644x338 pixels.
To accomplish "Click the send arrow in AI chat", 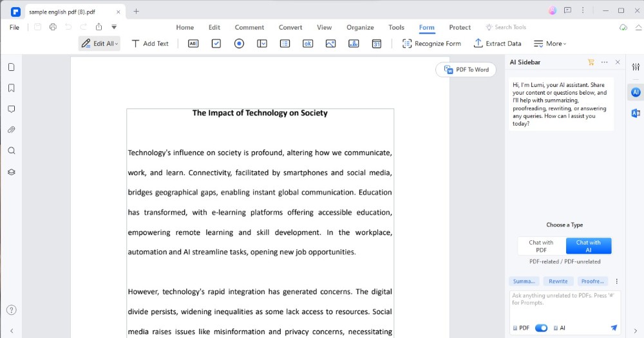I will 614,328.
